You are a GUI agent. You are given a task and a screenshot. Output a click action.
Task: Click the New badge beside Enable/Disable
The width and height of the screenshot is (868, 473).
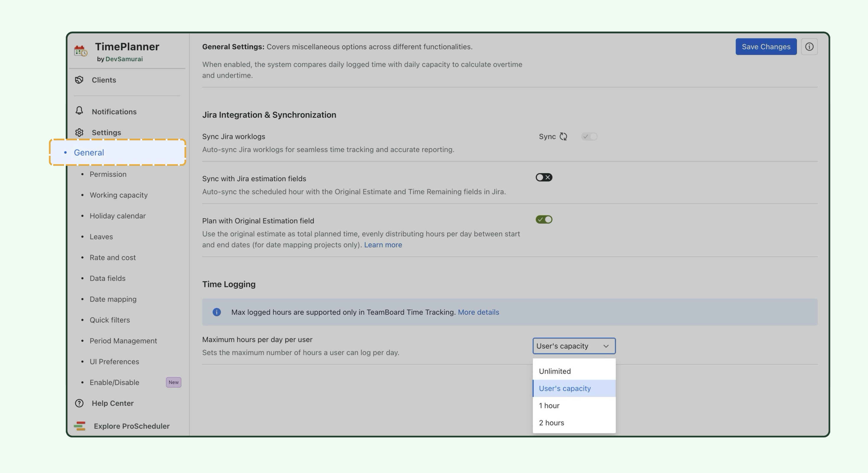tap(174, 382)
